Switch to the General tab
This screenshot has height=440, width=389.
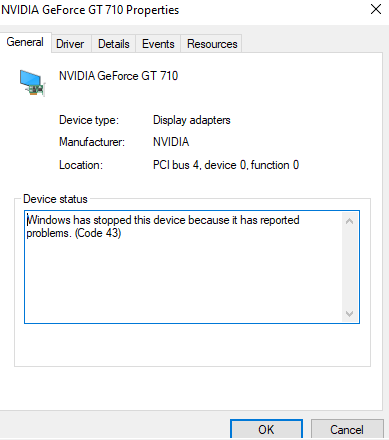coord(25,42)
